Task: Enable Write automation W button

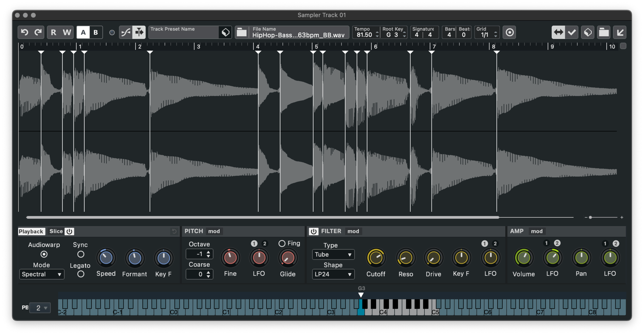Action: 67,32
